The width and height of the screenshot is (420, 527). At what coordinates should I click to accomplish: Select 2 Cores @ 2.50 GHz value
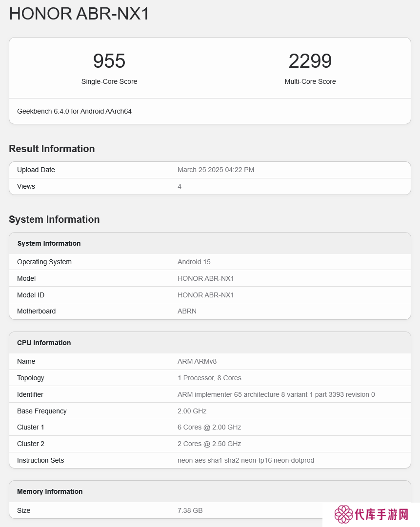(209, 444)
